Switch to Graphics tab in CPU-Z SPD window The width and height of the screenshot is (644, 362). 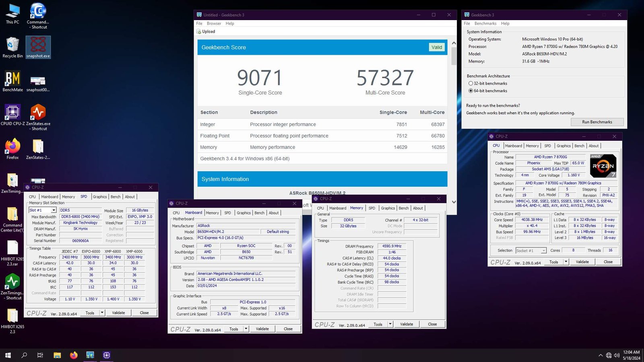pos(100,197)
